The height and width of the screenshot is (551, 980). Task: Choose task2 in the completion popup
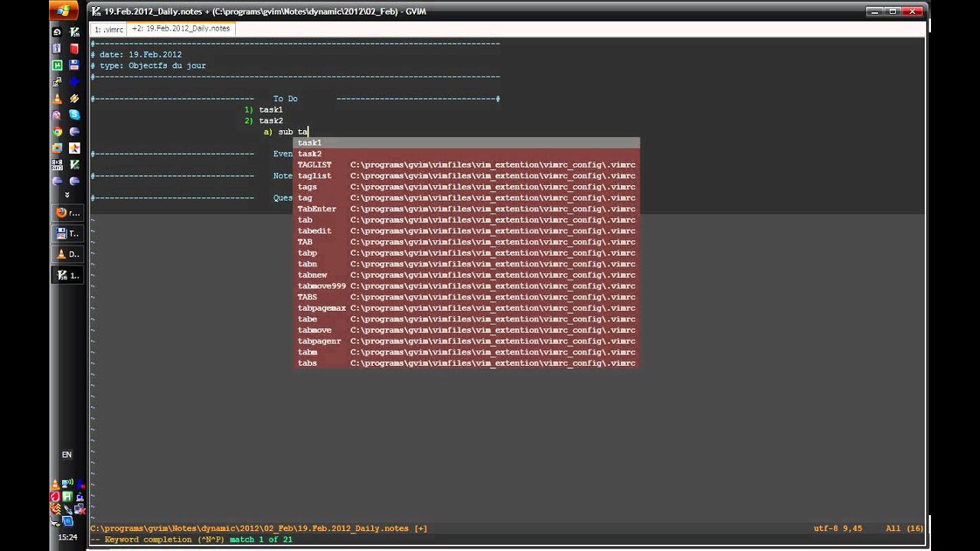466,154
